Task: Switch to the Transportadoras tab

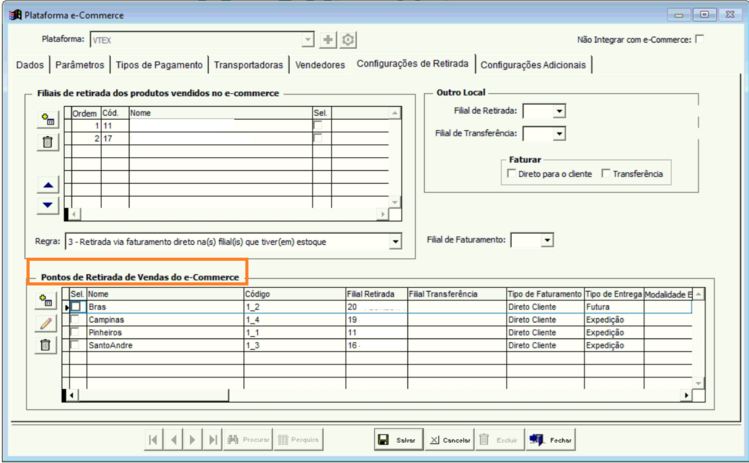Action: click(248, 65)
